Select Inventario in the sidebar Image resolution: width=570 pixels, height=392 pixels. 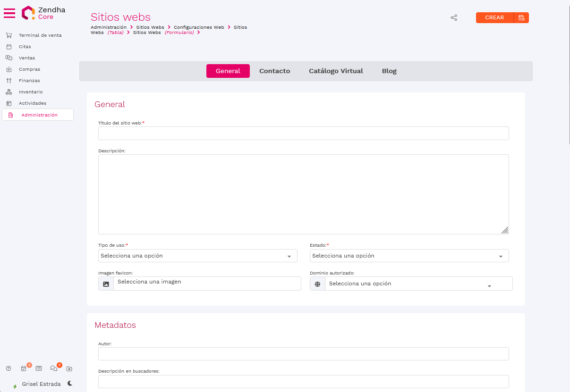(31, 92)
